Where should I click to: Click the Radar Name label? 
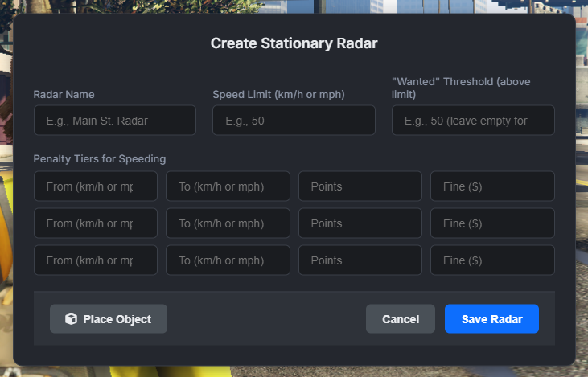[x=64, y=94]
